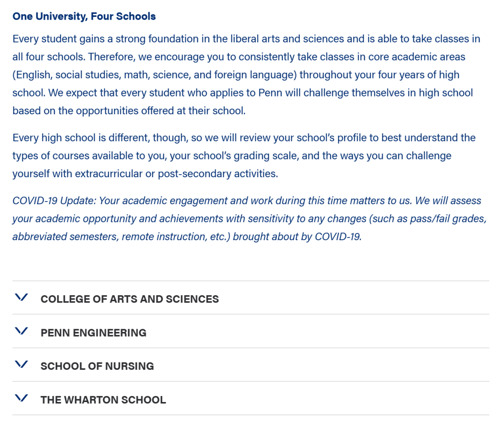Click the One University, Four Schools heading

point(84,16)
